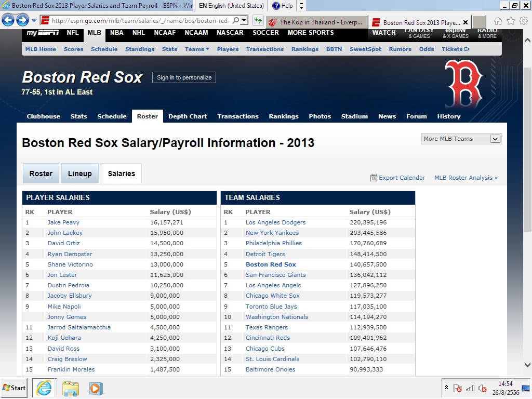This screenshot has width=532, height=399.
Task: Open Jarrod Saltalamacchia player page
Action: pos(79,327)
